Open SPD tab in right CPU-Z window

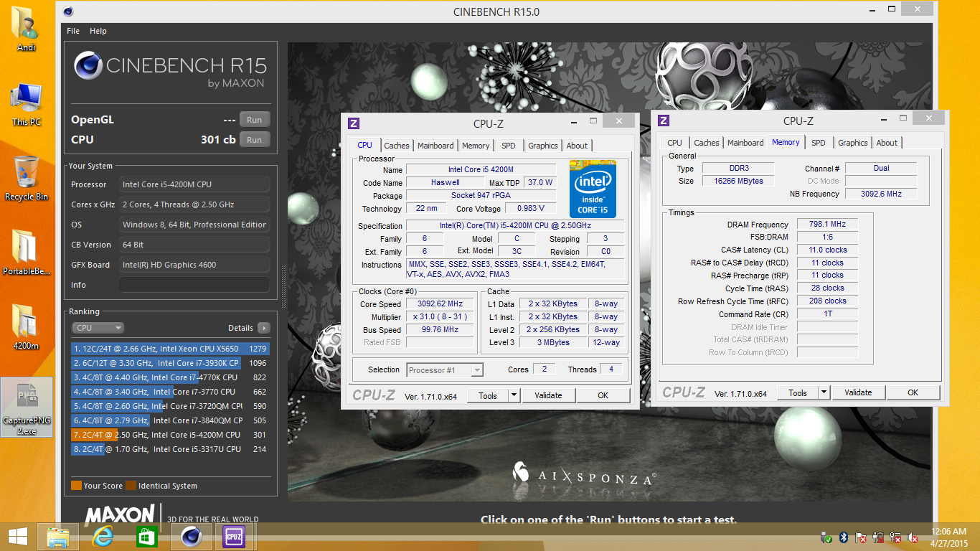point(819,143)
